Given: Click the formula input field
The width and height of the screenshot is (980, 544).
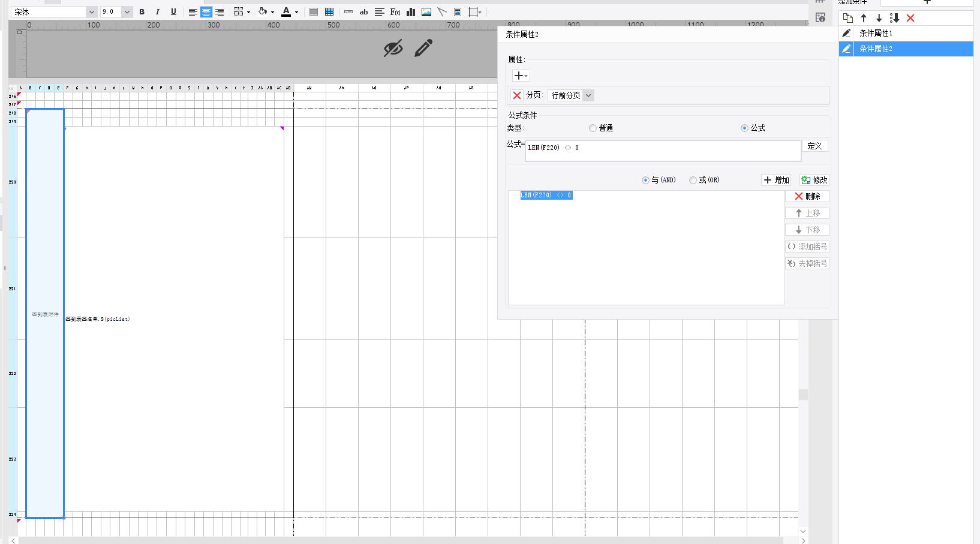Looking at the screenshot, I should click(663, 151).
